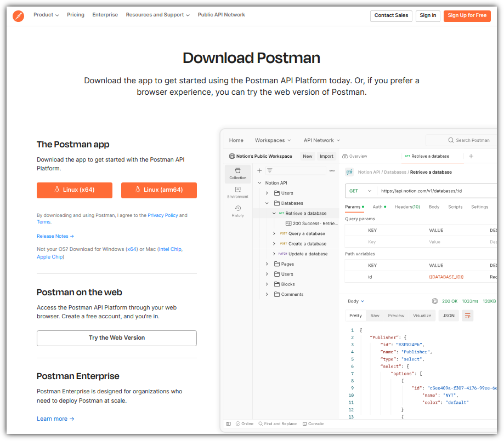504x441 pixels.
Task: Switch to the Overview tab
Action: tap(355, 156)
